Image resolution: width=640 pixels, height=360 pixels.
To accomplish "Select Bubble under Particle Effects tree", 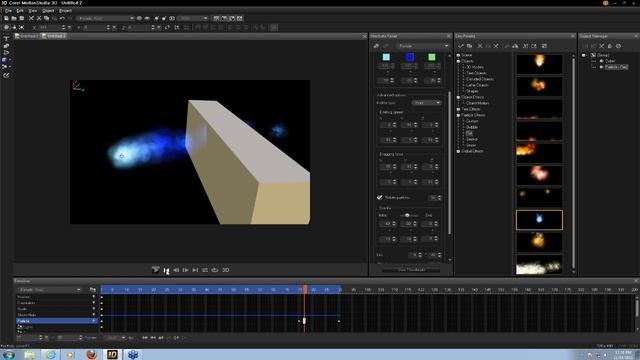I will [x=472, y=127].
